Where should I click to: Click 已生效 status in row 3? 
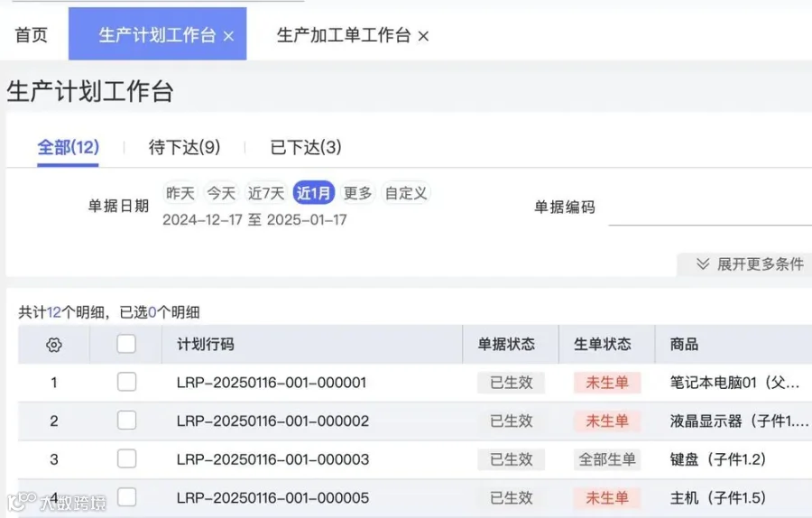click(512, 459)
